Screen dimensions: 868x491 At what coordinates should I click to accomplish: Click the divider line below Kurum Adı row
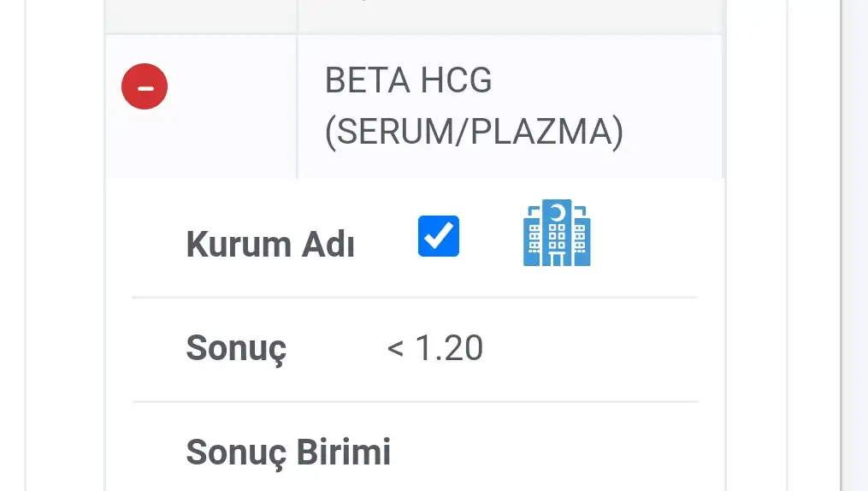[x=415, y=297]
